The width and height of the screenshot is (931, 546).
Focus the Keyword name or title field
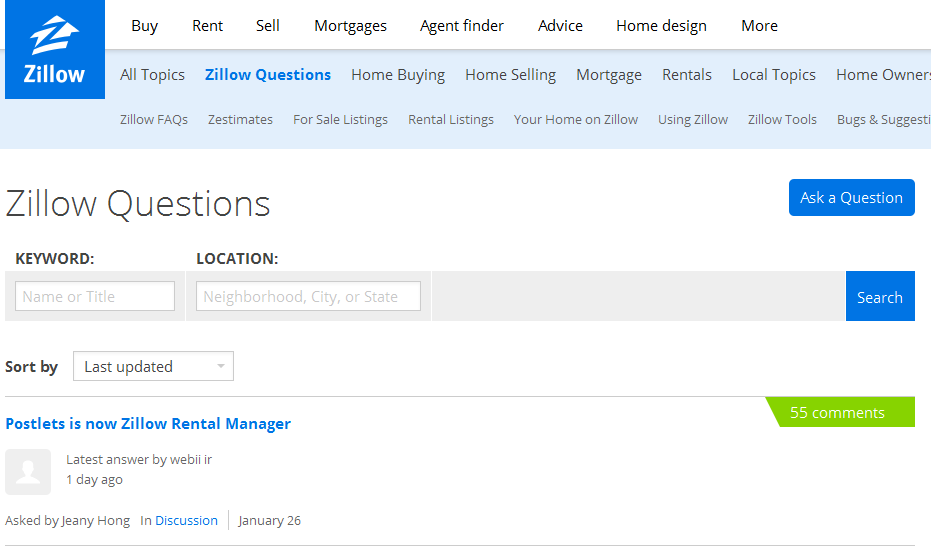(95, 297)
